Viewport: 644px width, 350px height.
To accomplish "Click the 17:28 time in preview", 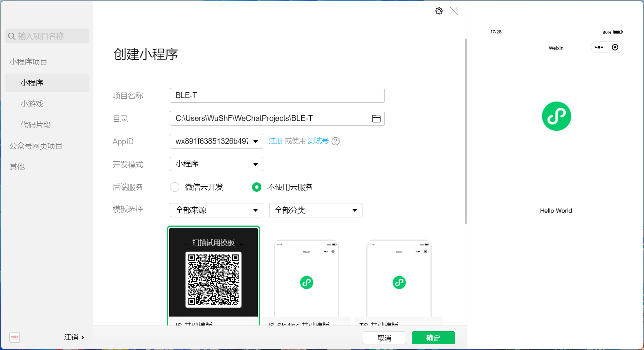I will 496,32.
